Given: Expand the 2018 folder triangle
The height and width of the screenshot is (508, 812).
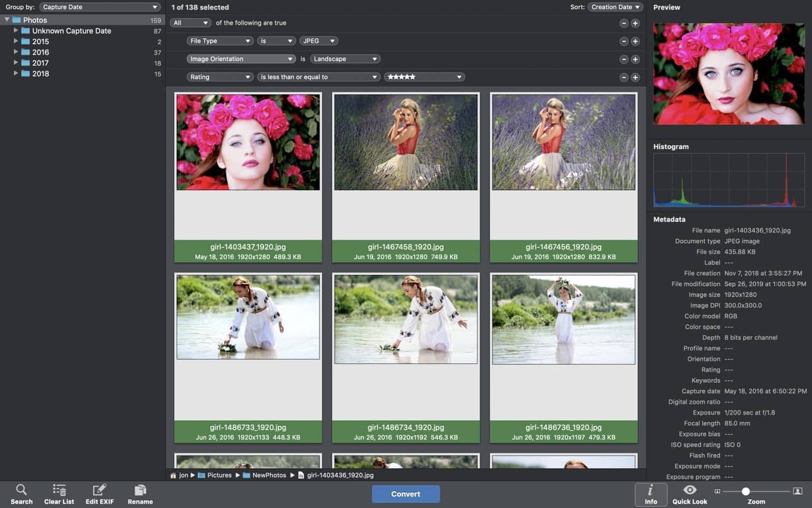Looking at the screenshot, I should point(16,73).
